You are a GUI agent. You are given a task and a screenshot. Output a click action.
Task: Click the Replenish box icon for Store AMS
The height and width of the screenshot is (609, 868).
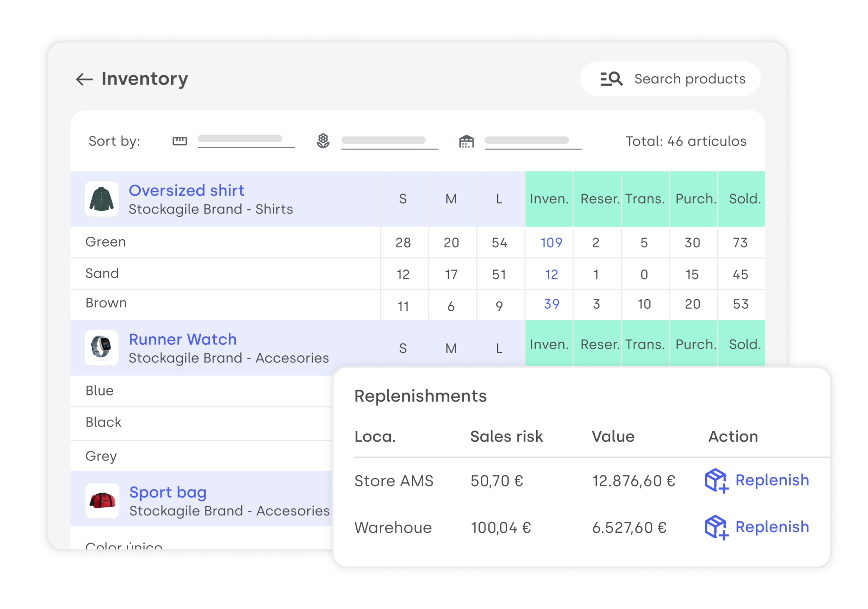[716, 481]
